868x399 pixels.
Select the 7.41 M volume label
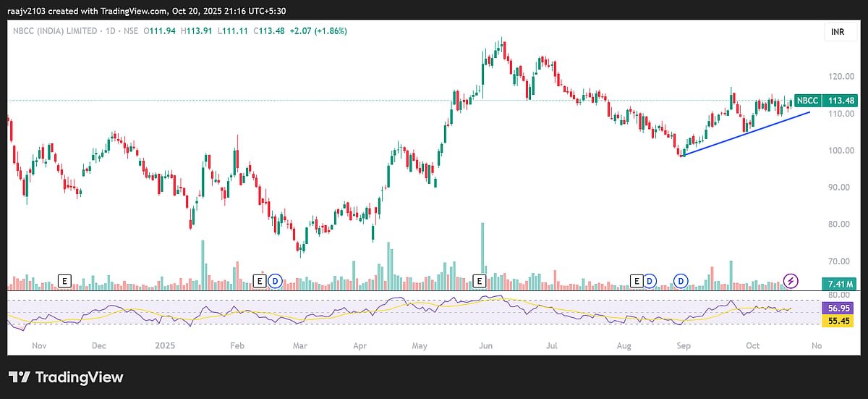(839, 283)
